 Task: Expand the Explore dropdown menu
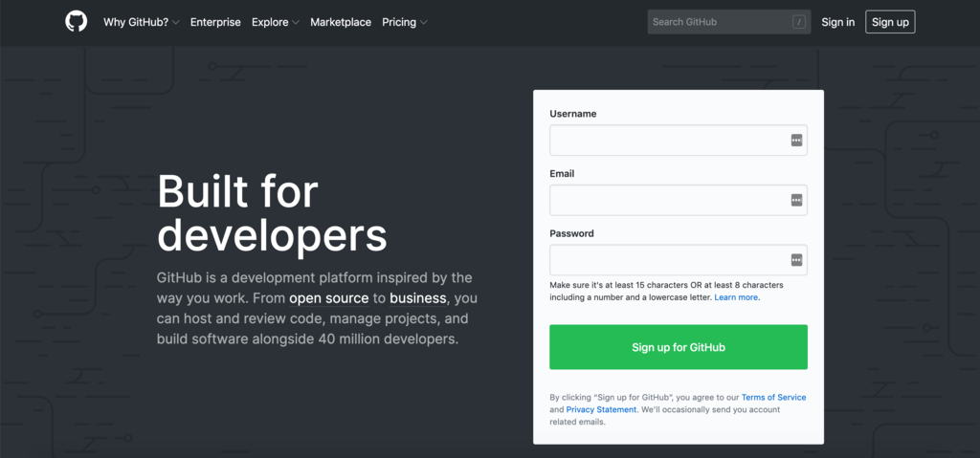(x=276, y=22)
